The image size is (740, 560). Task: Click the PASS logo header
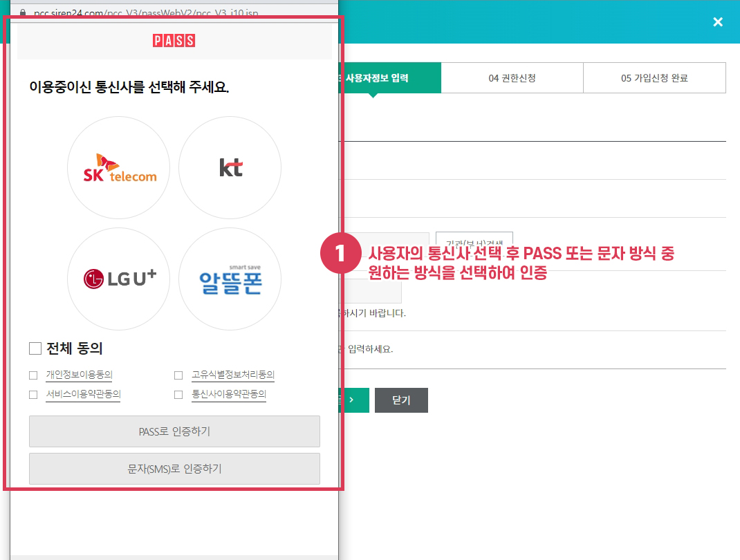pyautogui.click(x=174, y=41)
